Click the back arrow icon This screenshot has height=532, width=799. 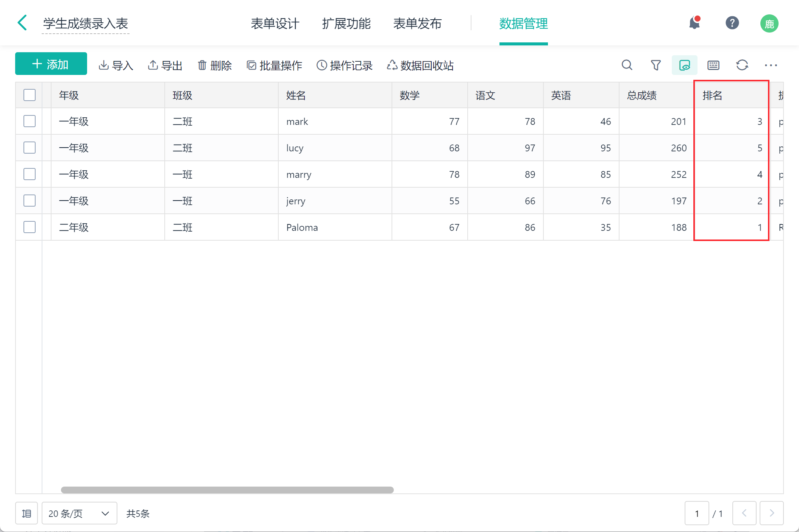tap(23, 23)
